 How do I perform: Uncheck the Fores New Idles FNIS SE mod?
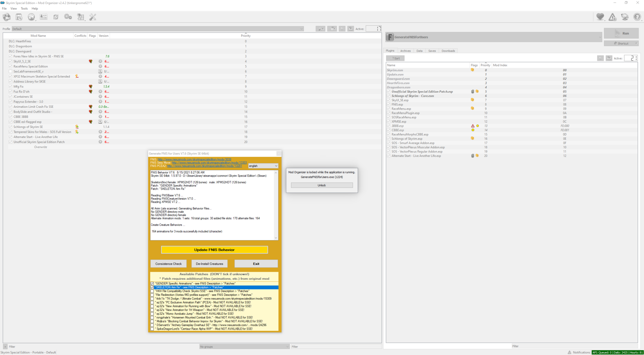tap(10, 56)
